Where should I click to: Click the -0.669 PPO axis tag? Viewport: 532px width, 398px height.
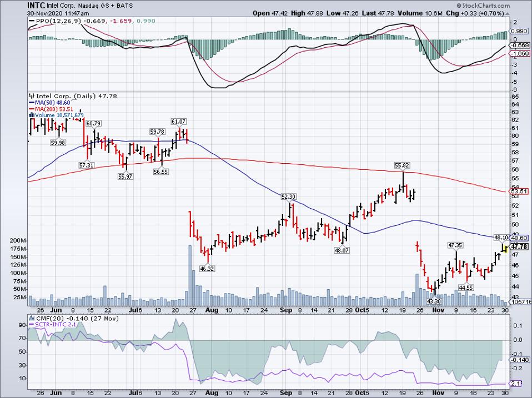click(x=519, y=45)
